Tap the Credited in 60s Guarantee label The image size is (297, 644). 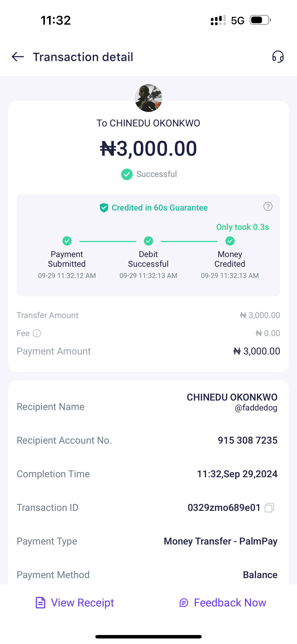coord(160,208)
